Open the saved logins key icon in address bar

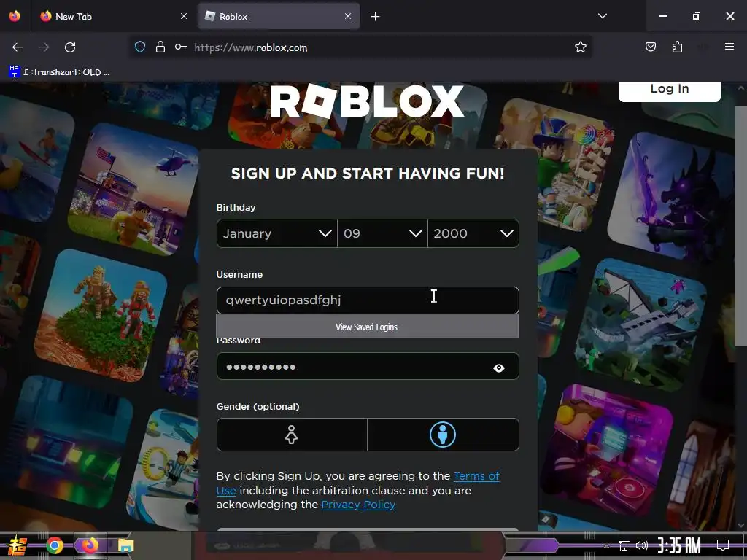(181, 47)
